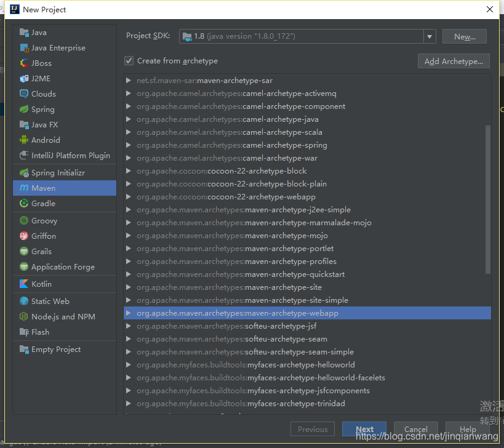Image resolution: width=504 pixels, height=448 pixels.
Task: Click the Help button
Action: 467,429
